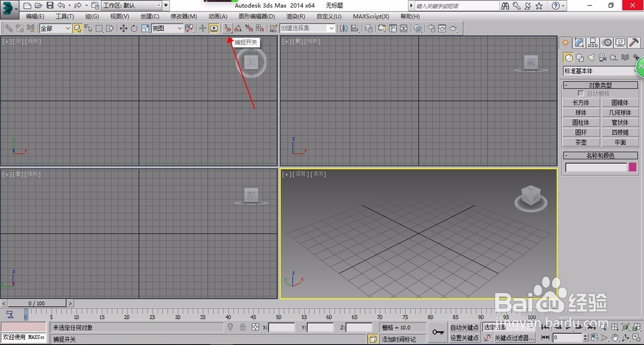Open Select by Name tool

(88, 28)
